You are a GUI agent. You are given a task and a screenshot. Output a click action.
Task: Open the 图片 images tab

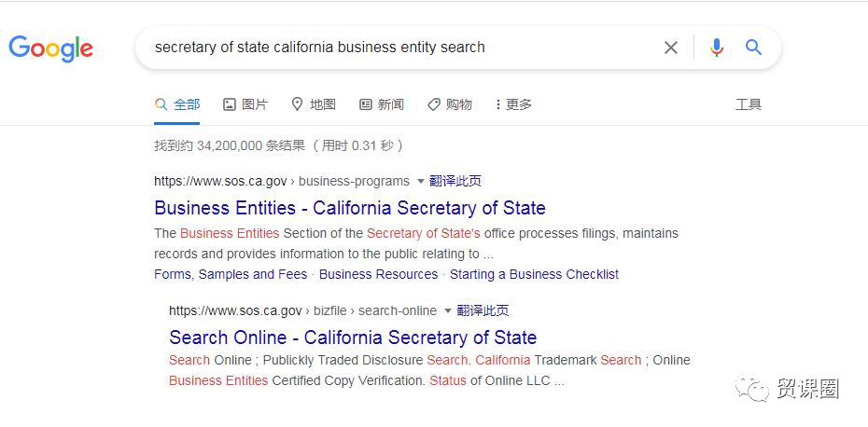pos(245,104)
